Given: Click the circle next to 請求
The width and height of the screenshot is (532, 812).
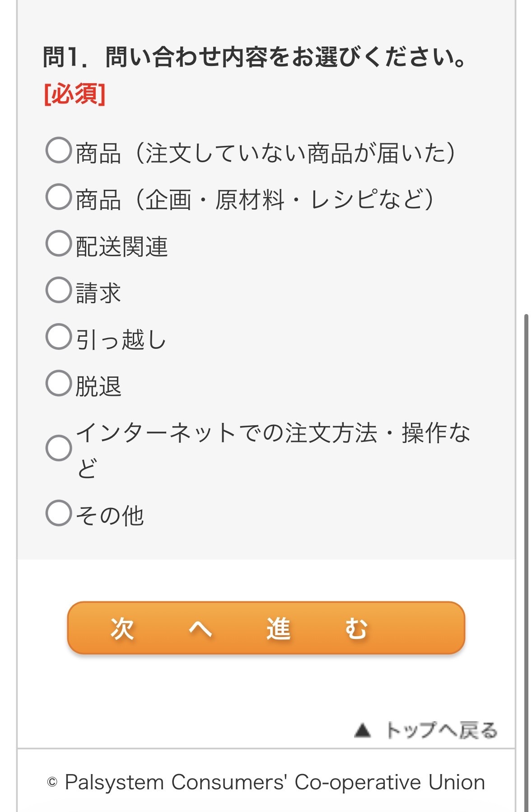Looking at the screenshot, I should [x=59, y=290].
